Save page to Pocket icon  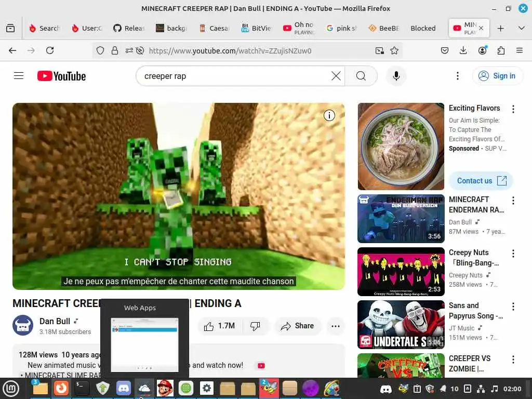445,51
